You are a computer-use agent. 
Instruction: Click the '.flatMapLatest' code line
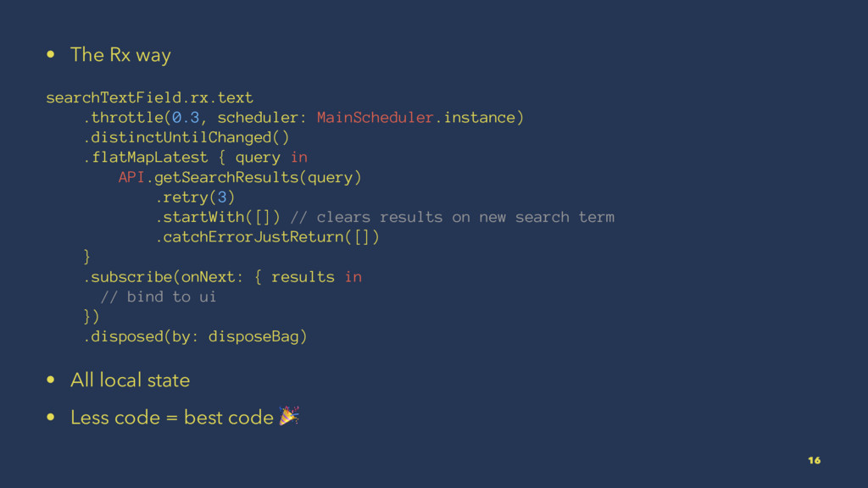tap(194, 157)
